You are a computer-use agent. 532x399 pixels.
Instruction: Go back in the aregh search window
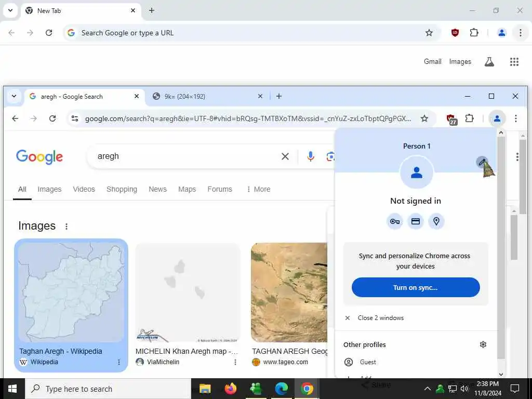[x=15, y=118]
